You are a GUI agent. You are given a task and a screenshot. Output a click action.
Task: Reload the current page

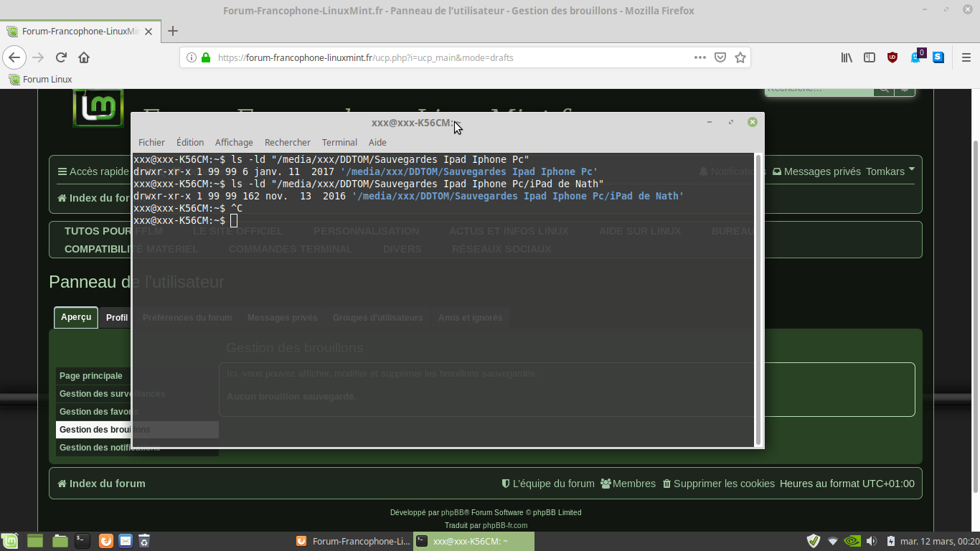(61, 57)
